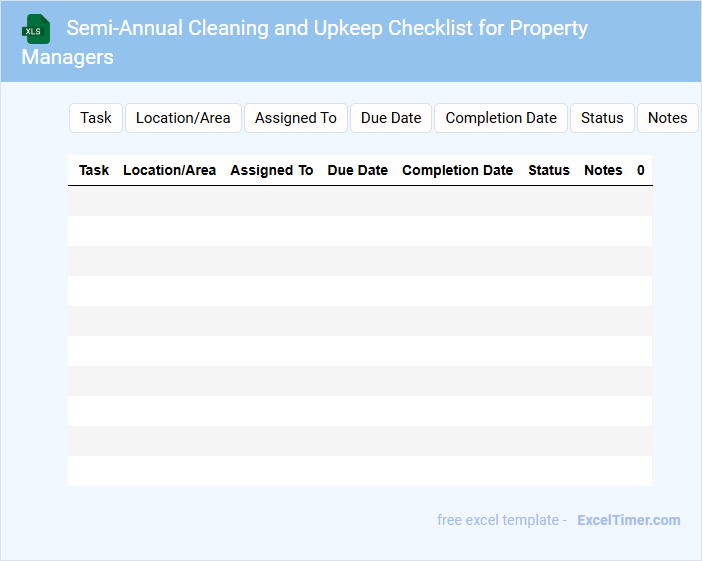The width and height of the screenshot is (702, 561).
Task: Click the Status column header
Action: [x=549, y=170]
